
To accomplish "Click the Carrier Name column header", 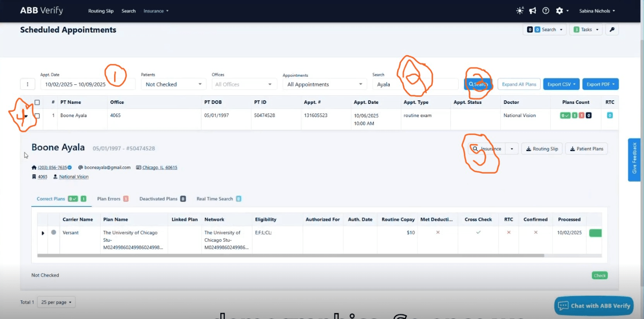I will [x=78, y=220].
